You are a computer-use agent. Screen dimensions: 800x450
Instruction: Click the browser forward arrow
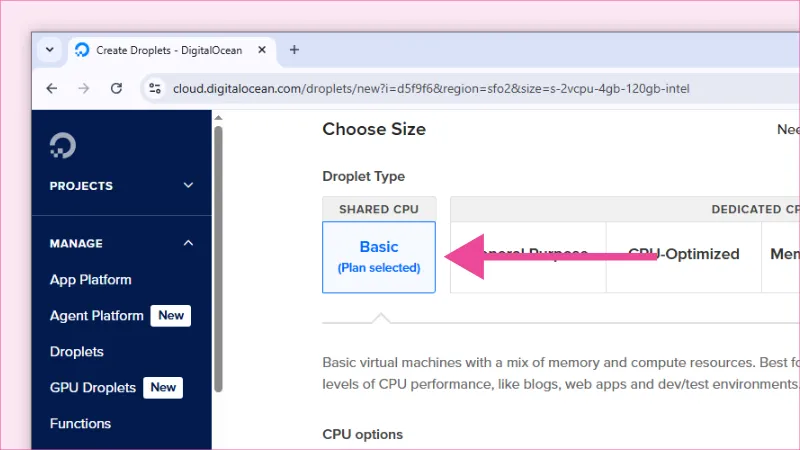coord(84,88)
